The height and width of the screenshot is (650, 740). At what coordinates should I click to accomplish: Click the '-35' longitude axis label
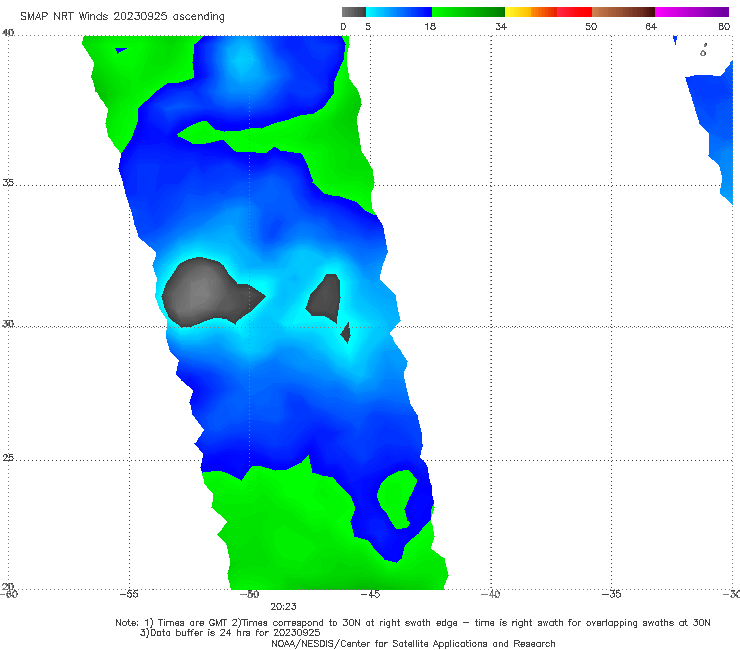pos(611,594)
